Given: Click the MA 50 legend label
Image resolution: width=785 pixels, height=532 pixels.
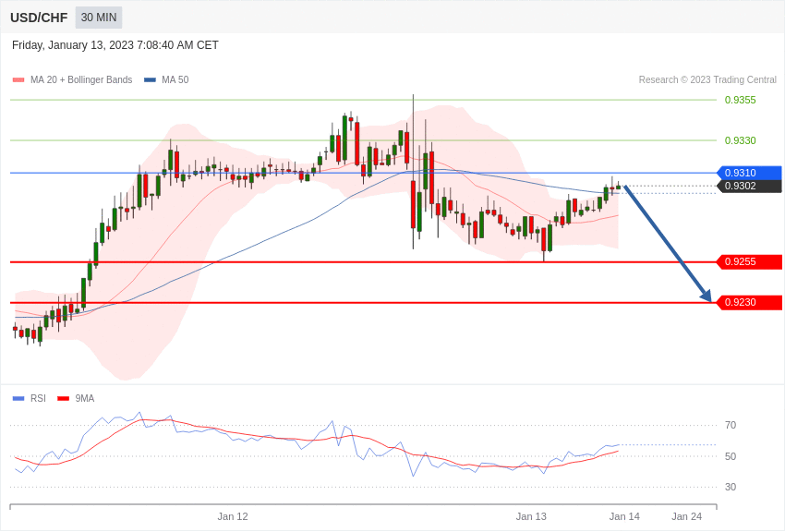Looking at the screenshot, I should click(175, 79).
